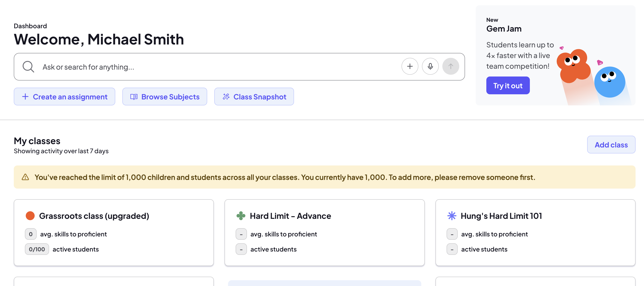Create an assignment
This screenshot has width=644, height=286.
coord(64,97)
